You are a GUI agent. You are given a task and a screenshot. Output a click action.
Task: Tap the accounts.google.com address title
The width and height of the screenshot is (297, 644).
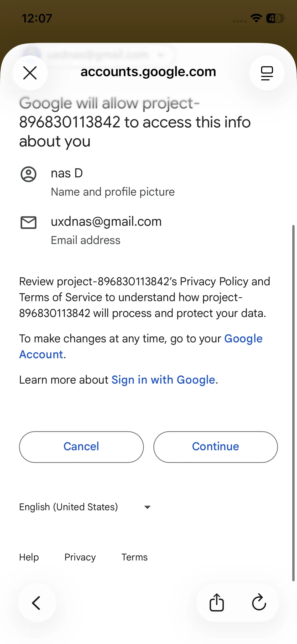click(x=148, y=72)
